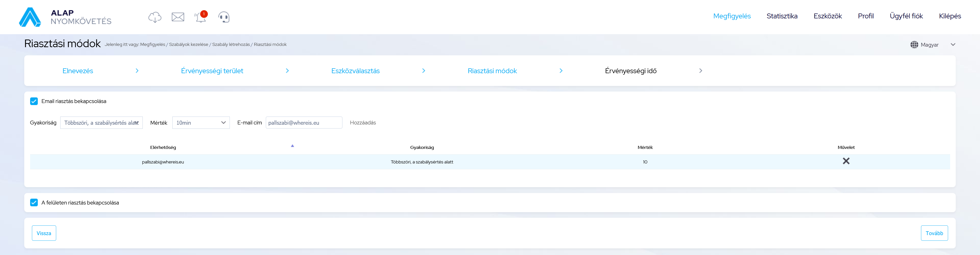Click the cloud download icon
The width and height of the screenshot is (980, 255).
click(x=154, y=17)
